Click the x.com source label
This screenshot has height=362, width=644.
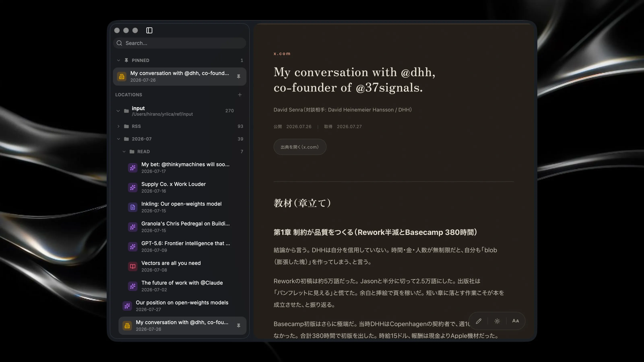pos(282,53)
